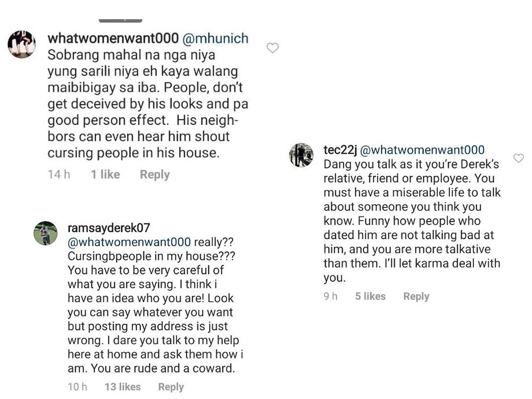Click the 10 h timestamp
The width and height of the screenshot is (532, 399).
click(78, 387)
